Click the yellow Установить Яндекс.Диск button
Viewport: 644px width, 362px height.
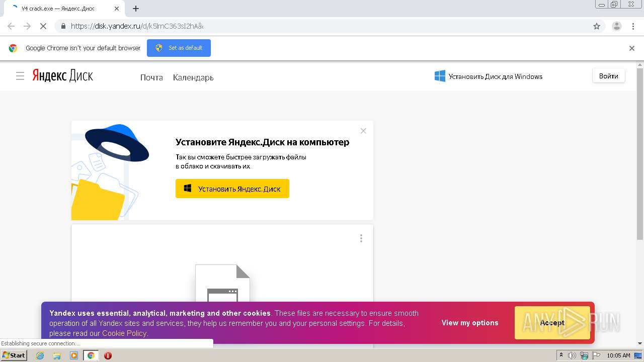232,189
